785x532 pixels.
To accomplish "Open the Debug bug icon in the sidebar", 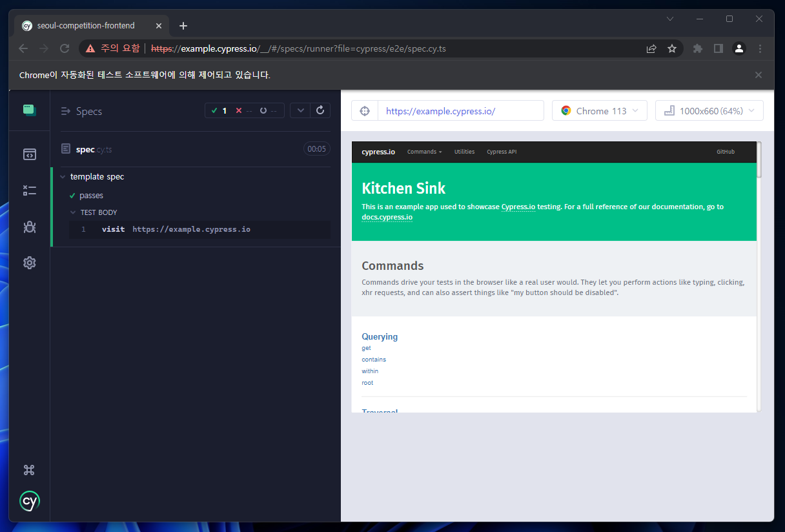I will 29,227.
